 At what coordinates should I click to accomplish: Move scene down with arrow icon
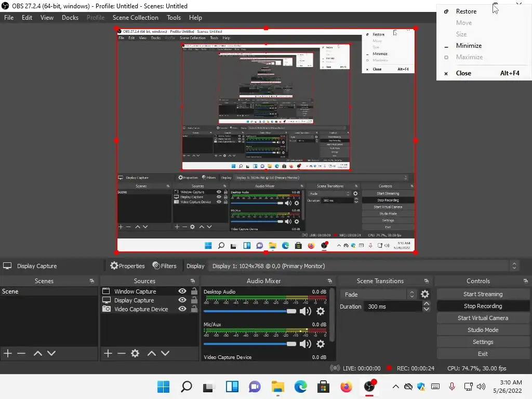tap(51, 353)
